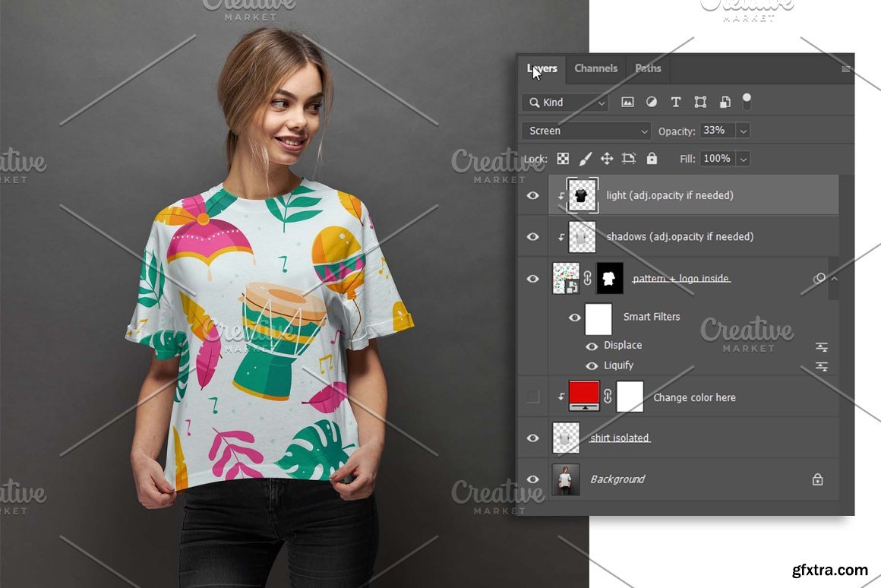Click the type layer filter icon
Viewport: 881px width, 588px height.
click(676, 103)
